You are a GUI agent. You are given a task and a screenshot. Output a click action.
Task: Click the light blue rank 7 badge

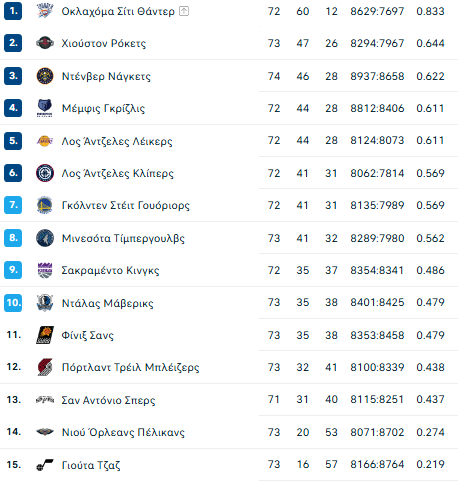(x=13, y=205)
